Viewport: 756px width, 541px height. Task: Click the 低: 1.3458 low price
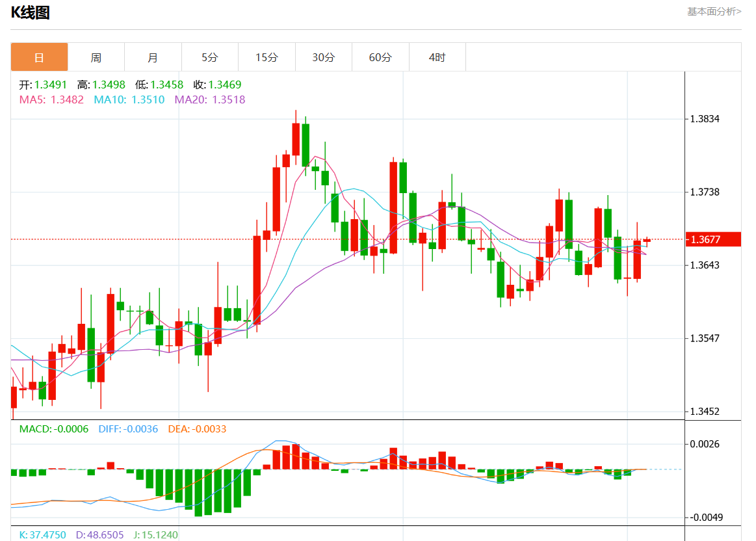[x=159, y=85]
